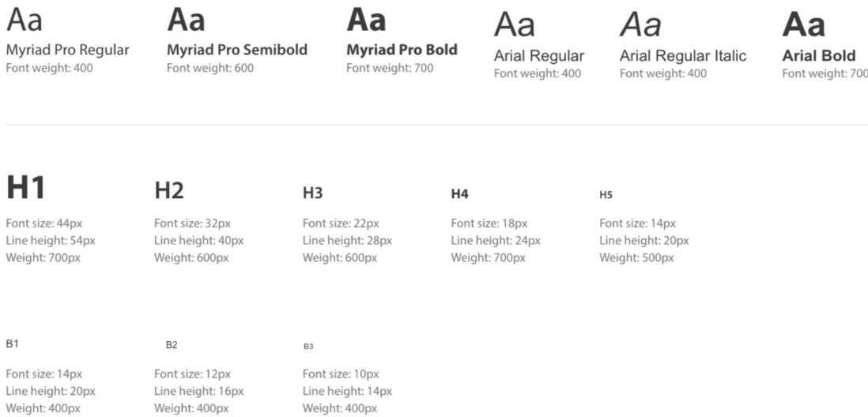
Task: Click the Arial Regular Italic Aa sample
Action: tap(640, 25)
